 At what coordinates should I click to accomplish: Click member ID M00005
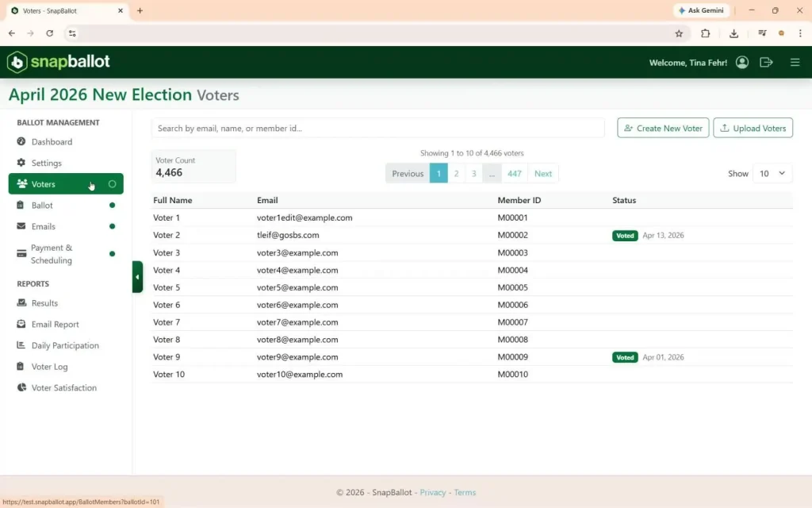(x=513, y=287)
